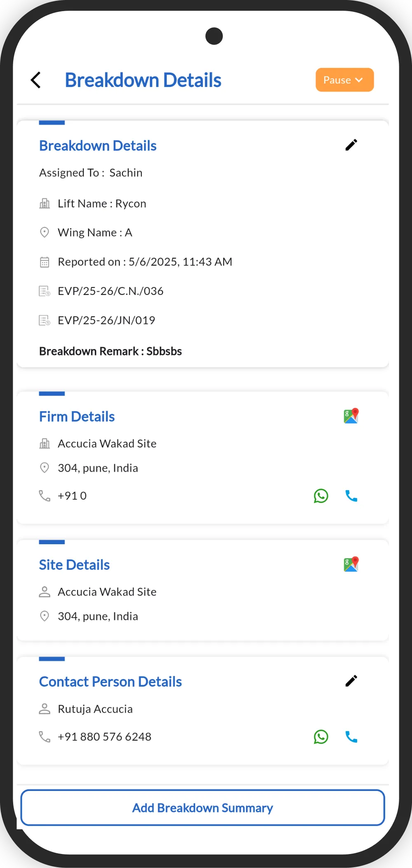Edit Contact Person Details

[x=351, y=681]
